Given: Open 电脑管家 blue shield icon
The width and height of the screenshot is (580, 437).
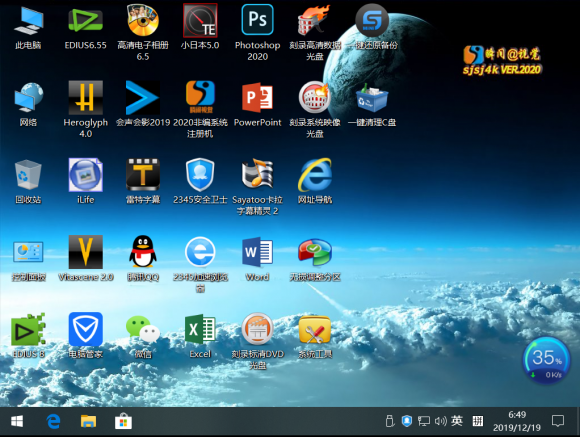Looking at the screenshot, I should click(x=85, y=330).
